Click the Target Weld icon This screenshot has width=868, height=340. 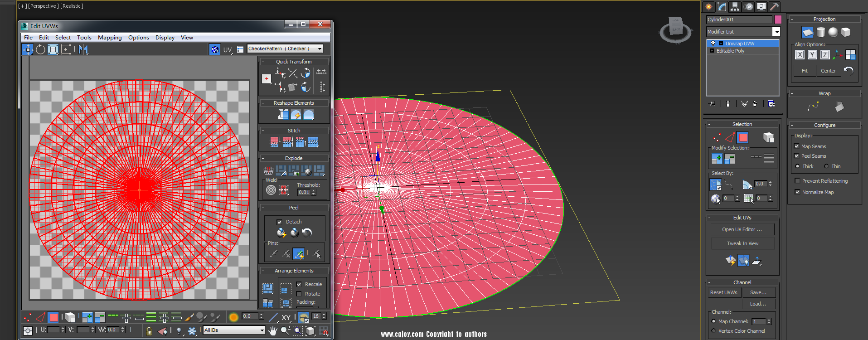pyautogui.click(x=271, y=190)
